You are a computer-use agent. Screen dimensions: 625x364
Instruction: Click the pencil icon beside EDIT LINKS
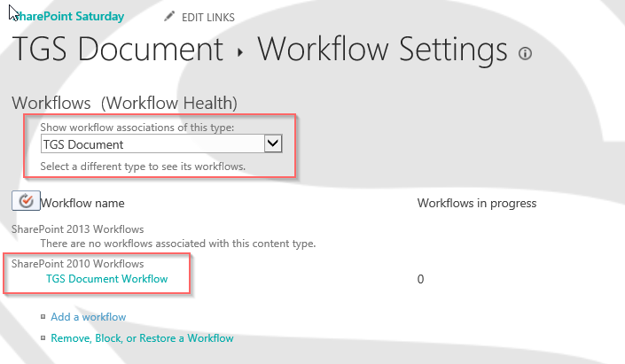[169, 17]
